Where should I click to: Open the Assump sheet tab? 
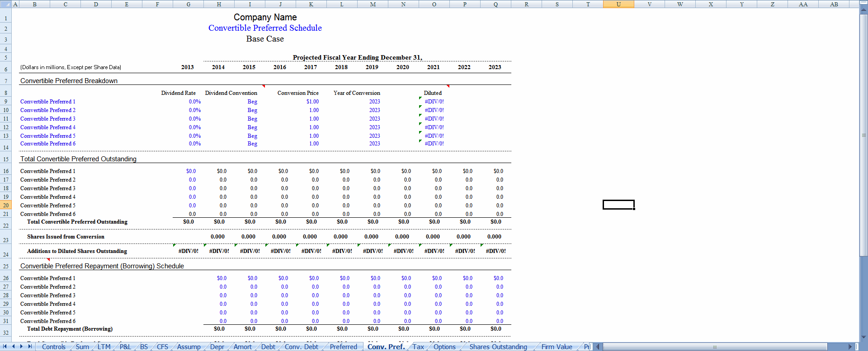coord(189,347)
